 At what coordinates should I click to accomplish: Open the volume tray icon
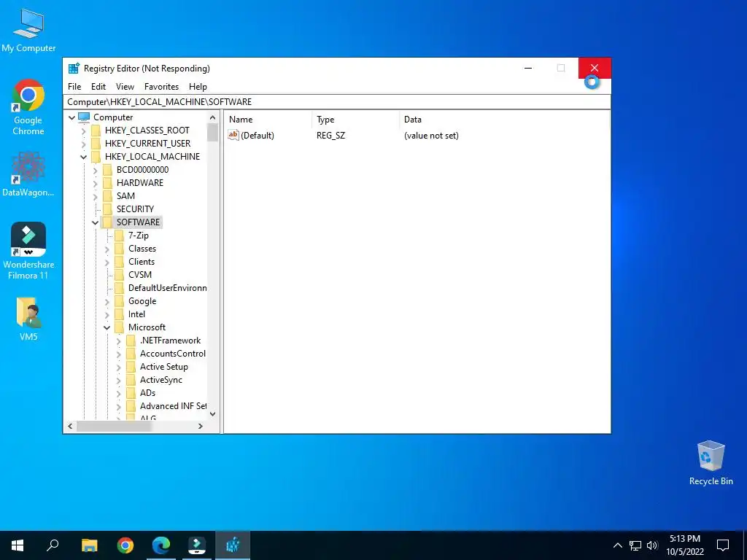tap(652, 545)
